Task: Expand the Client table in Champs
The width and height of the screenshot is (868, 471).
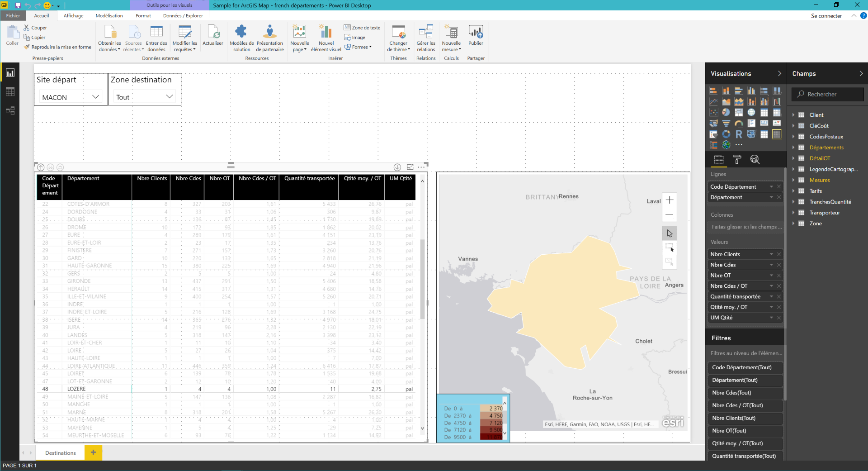Action: [x=793, y=115]
